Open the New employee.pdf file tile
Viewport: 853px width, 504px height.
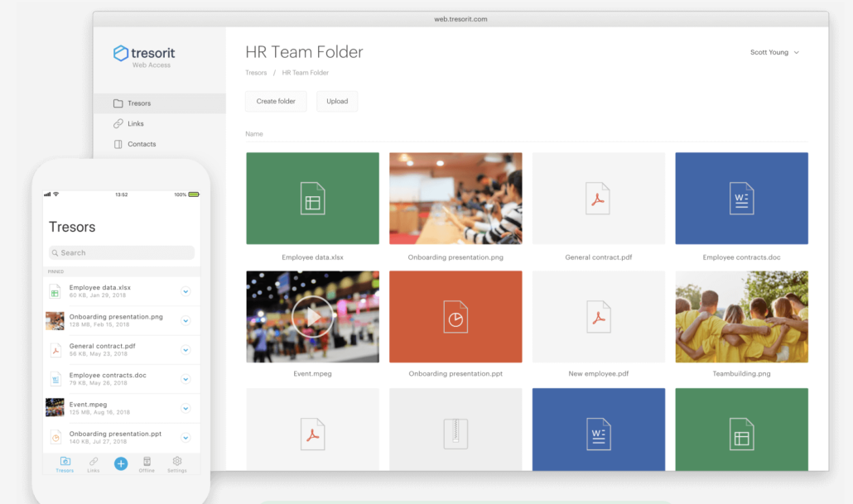[x=598, y=316]
